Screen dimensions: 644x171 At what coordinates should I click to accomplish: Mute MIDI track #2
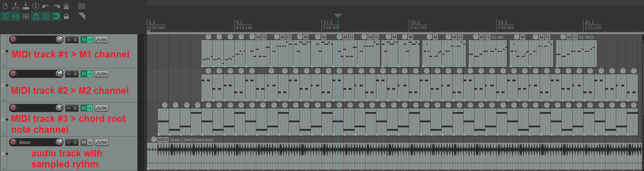pos(69,74)
